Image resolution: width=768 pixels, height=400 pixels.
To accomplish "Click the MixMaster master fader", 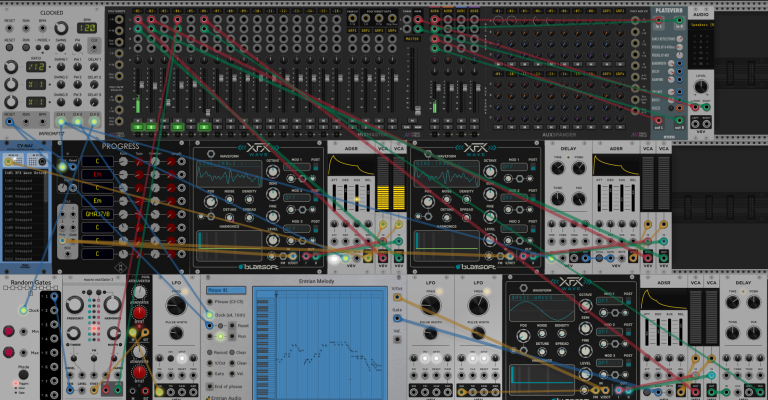I will (418, 111).
